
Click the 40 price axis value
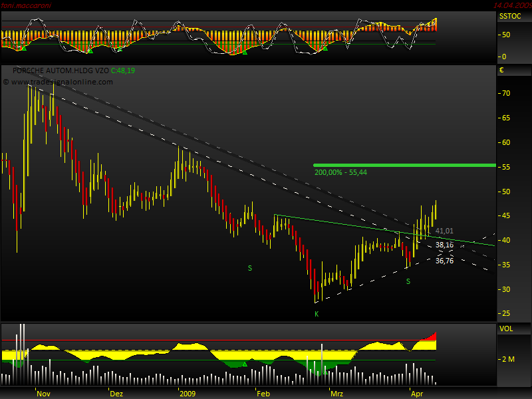click(x=506, y=240)
